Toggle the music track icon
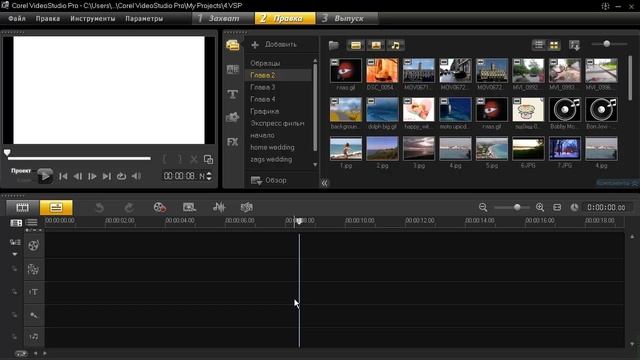640x360 pixels. 33,337
